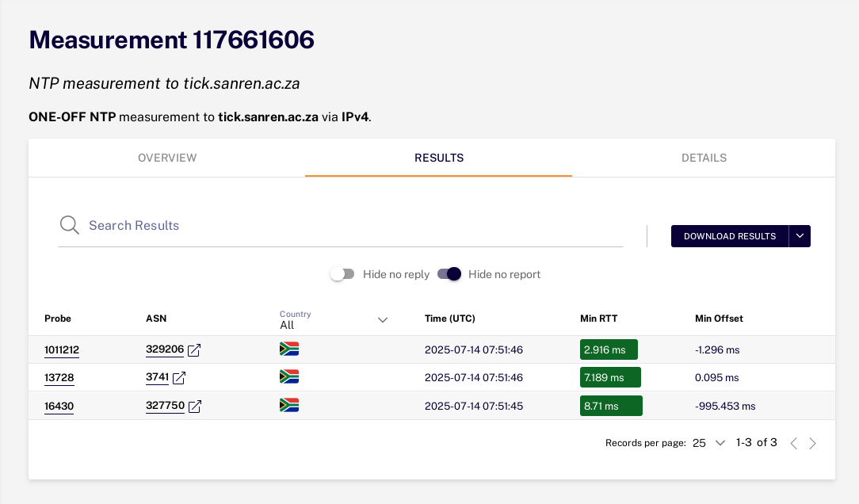Disable the Hide no report toggle
The height and width of the screenshot is (504, 859).
(x=449, y=274)
